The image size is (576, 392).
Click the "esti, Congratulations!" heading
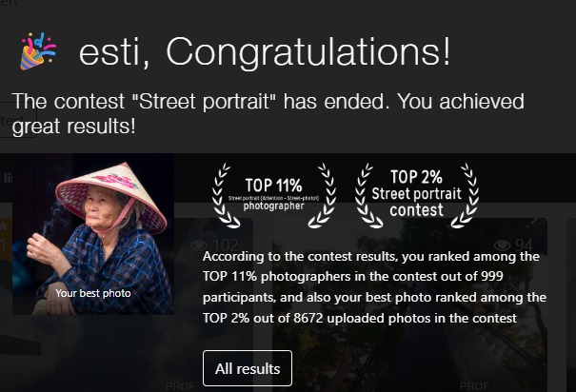(x=265, y=52)
